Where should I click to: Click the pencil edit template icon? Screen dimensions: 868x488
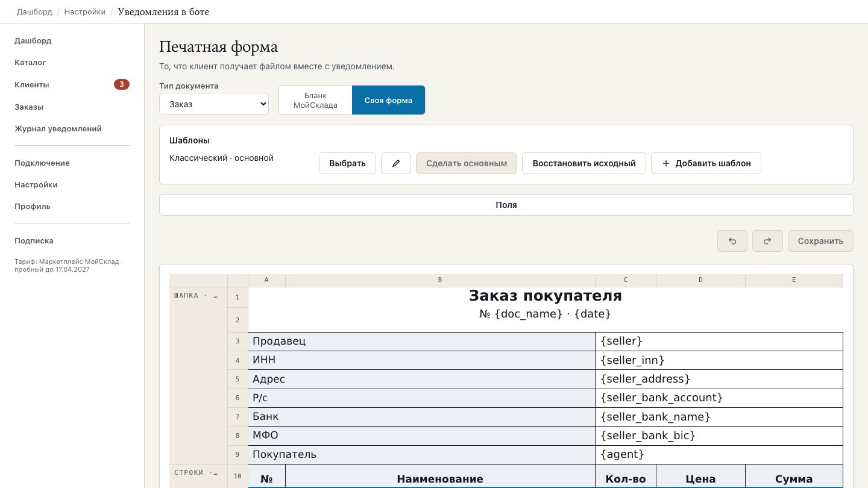(396, 163)
